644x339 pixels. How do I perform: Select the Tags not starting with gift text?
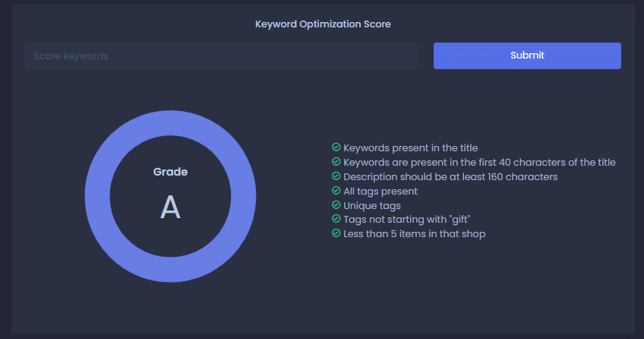point(406,220)
